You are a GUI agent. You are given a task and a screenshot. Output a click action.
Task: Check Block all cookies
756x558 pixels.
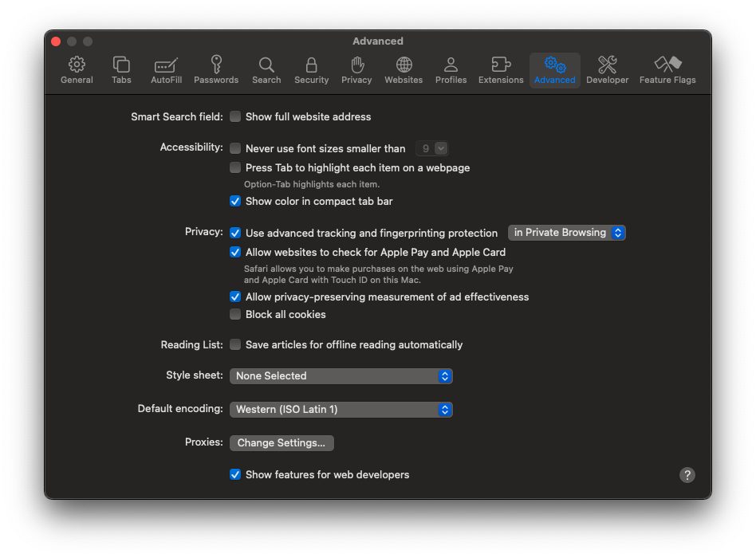[x=235, y=314]
